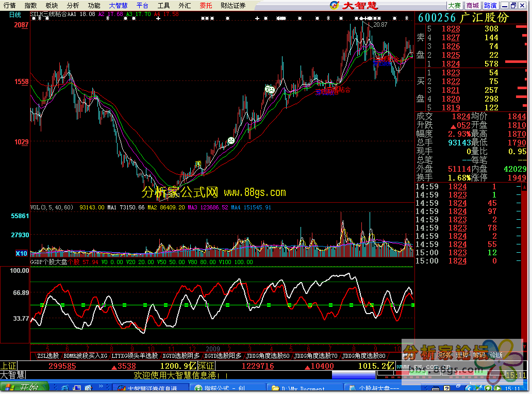The width and height of the screenshot is (532, 394).
Task: Select buy level 1 price 1823
Action: [451, 73]
